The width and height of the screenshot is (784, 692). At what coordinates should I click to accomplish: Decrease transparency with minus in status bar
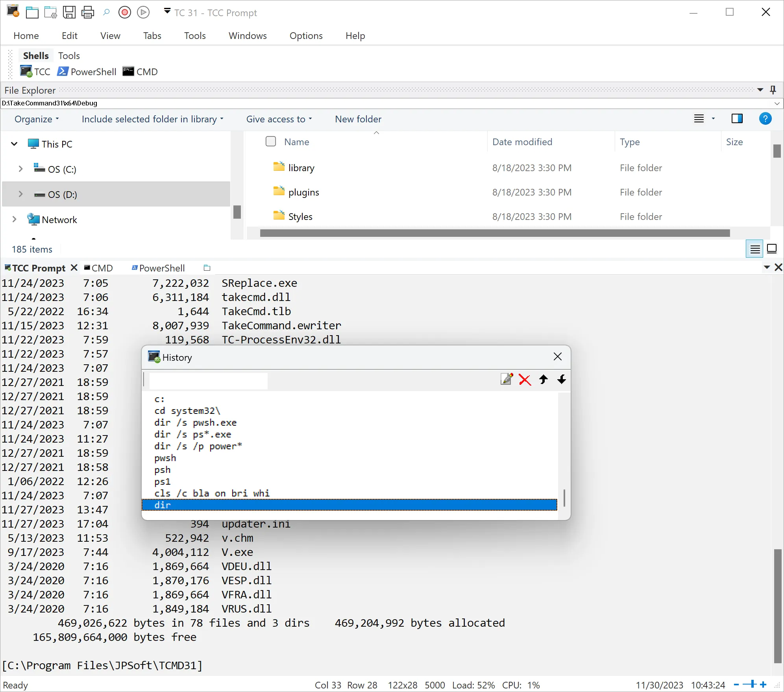(x=736, y=685)
